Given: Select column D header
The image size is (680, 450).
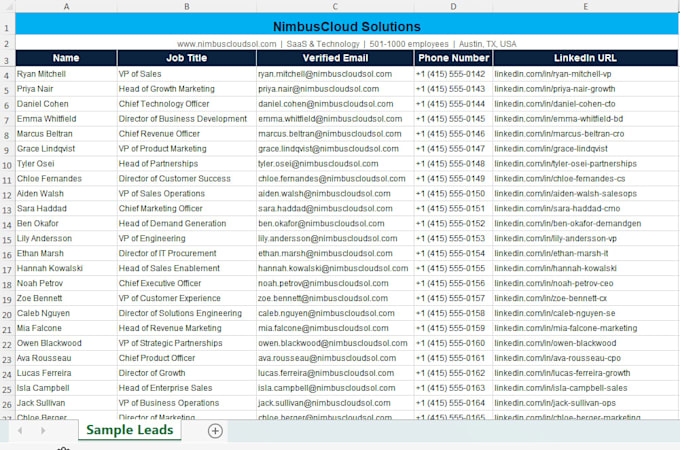Looking at the screenshot, I should click(453, 7).
